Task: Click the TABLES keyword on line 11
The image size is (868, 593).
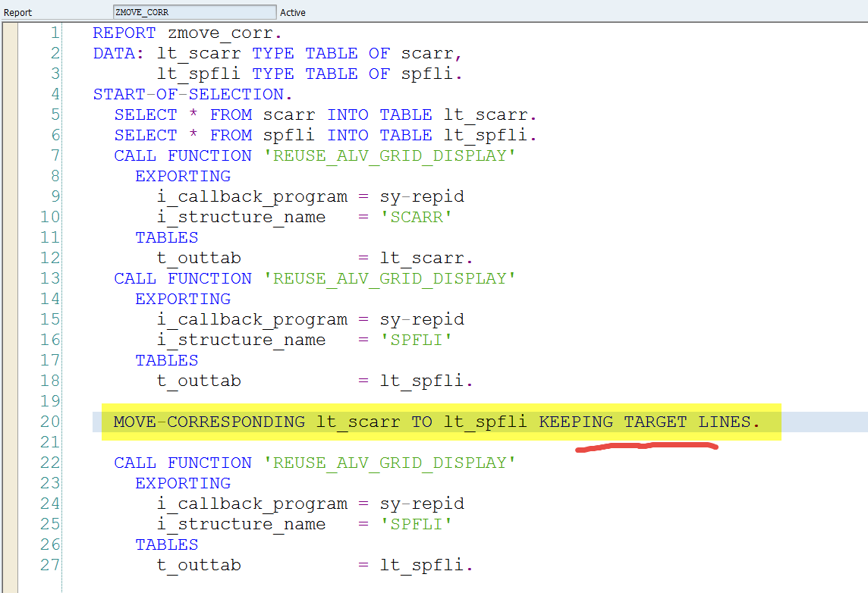Action: (166, 237)
